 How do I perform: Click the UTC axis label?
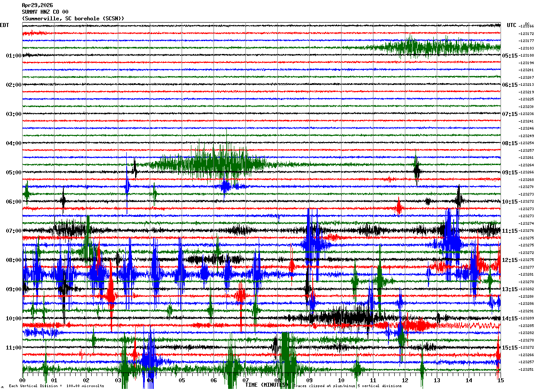(512, 25)
